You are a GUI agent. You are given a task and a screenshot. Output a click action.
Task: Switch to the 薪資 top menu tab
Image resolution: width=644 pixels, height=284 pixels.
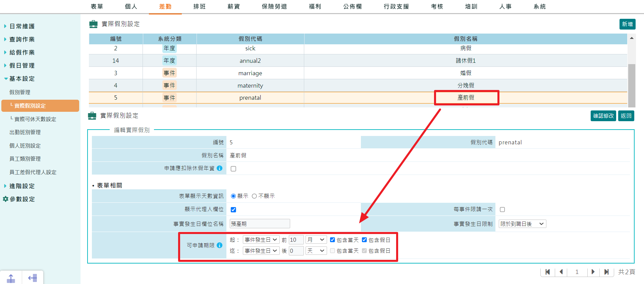(233, 7)
